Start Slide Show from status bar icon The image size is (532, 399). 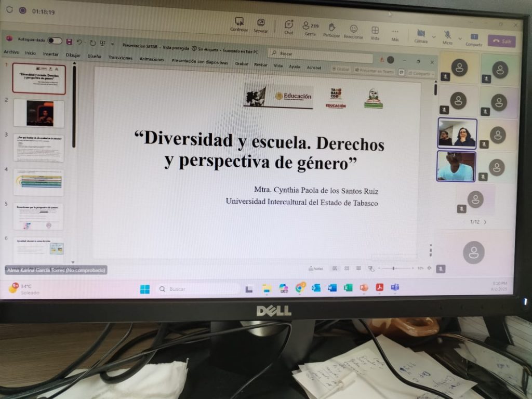[371, 269]
